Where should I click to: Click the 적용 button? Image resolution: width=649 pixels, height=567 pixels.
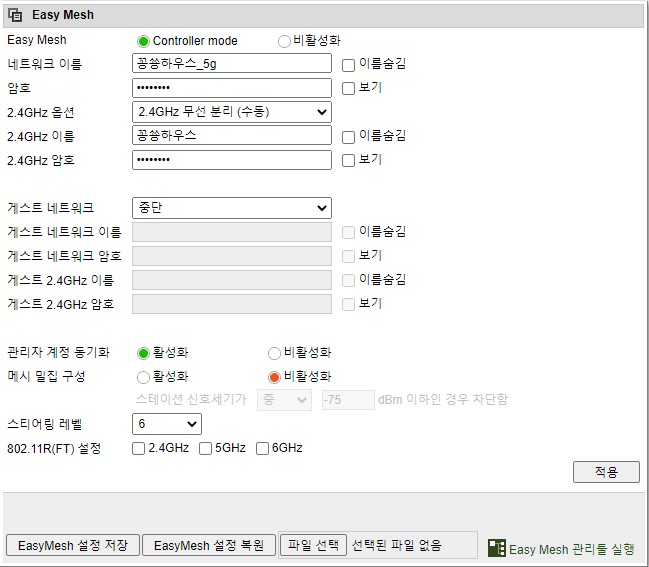pyautogui.click(x=606, y=472)
